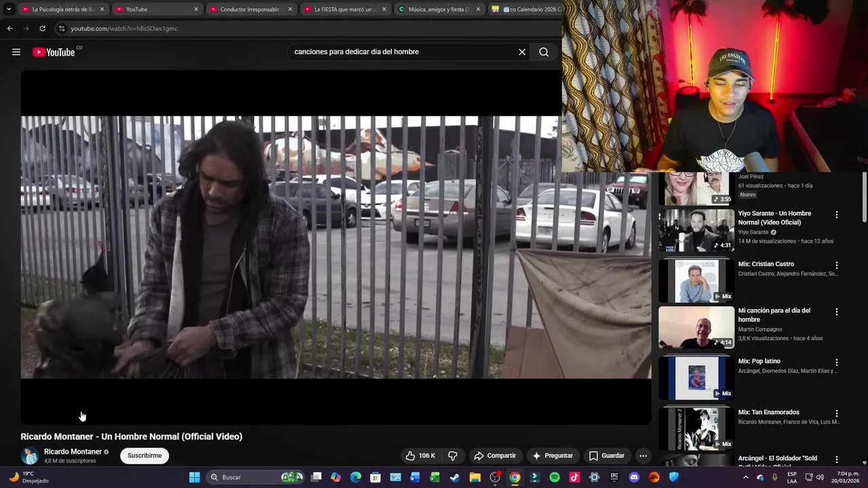Open Microsoft Edge from taskbar
Screen dimensions: 868x488
[x=356, y=477]
